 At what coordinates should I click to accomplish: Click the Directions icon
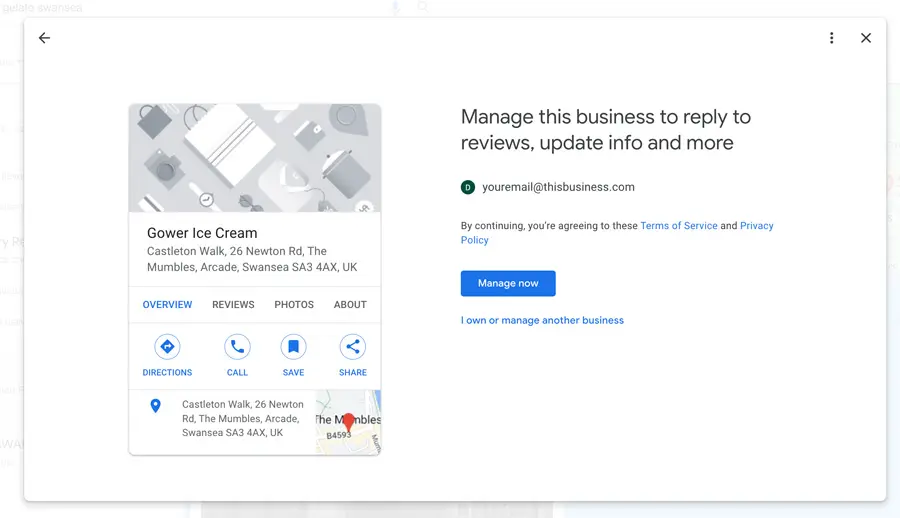167,348
